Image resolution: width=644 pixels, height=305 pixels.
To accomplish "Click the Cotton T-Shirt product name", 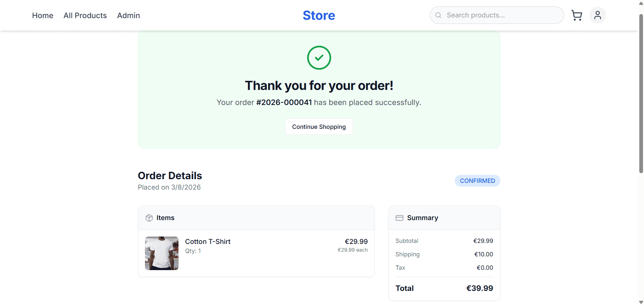I will pyautogui.click(x=208, y=241).
